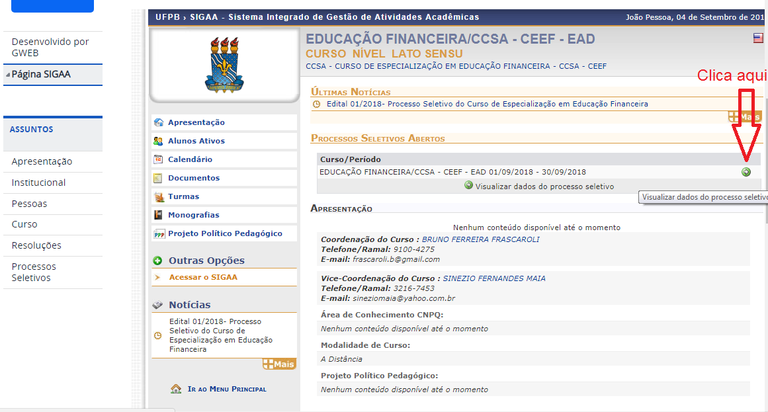Viewport: 768px width, 412px height.
Task: Click the Monografias book icon
Action: (158, 215)
